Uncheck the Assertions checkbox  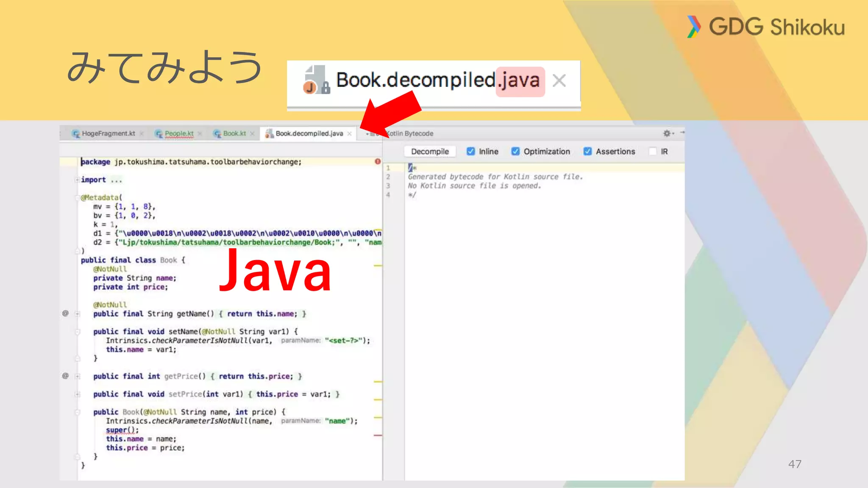tap(587, 151)
